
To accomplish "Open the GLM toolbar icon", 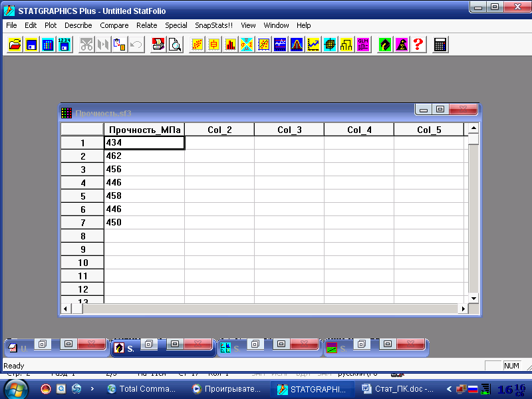I will pos(363,45).
